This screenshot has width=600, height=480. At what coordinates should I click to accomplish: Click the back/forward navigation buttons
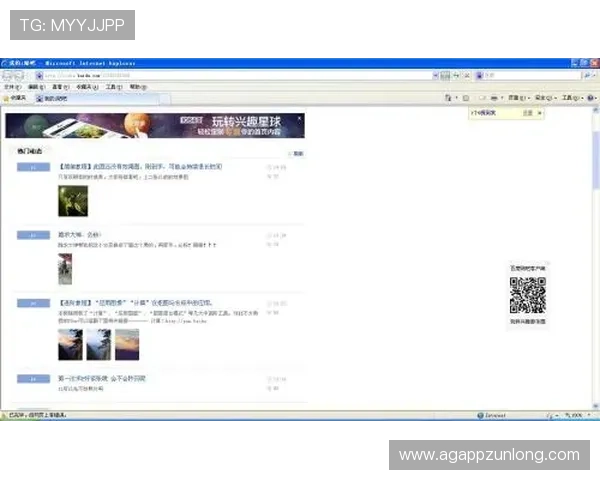pyautogui.click(x=13, y=75)
